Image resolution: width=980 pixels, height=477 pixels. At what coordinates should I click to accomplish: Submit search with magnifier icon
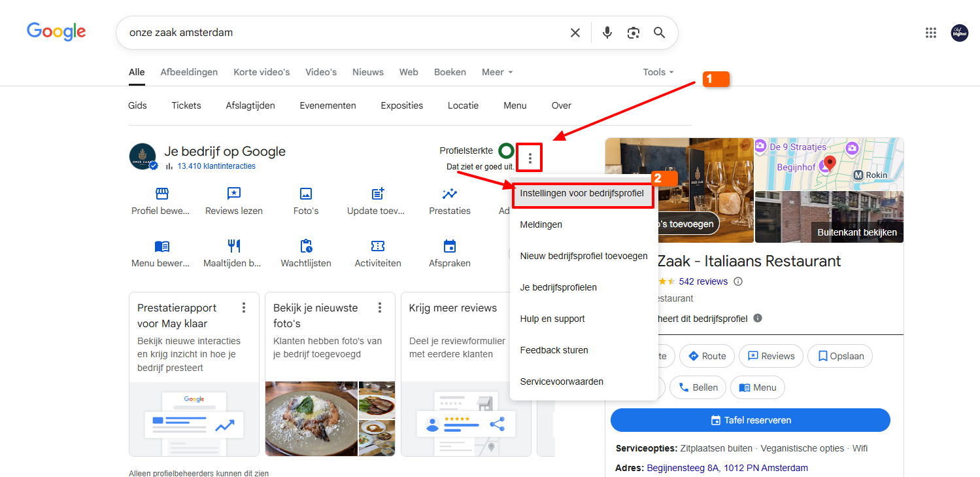pyautogui.click(x=659, y=33)
